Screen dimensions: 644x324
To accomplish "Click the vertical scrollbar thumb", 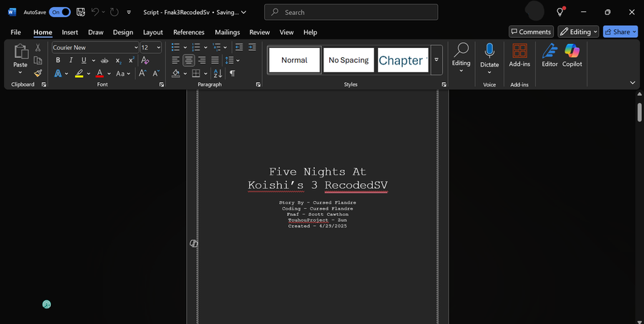I will pos(640,112).
